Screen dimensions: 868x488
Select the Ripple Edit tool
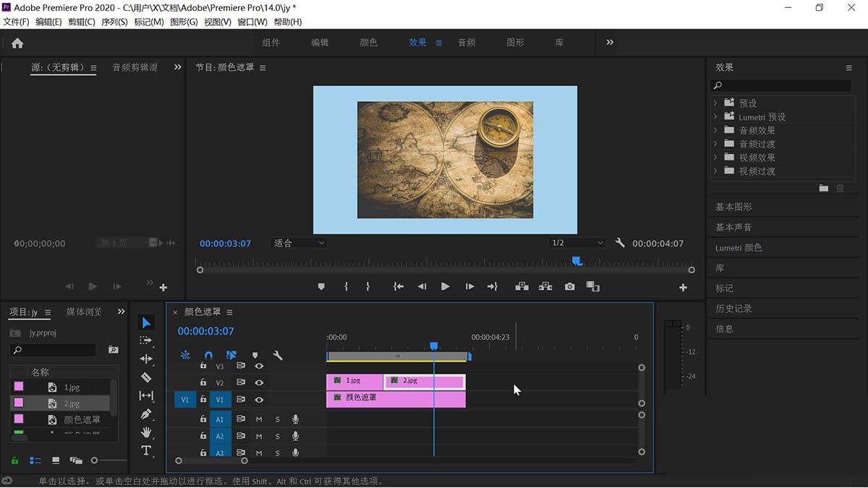(146, 359)
